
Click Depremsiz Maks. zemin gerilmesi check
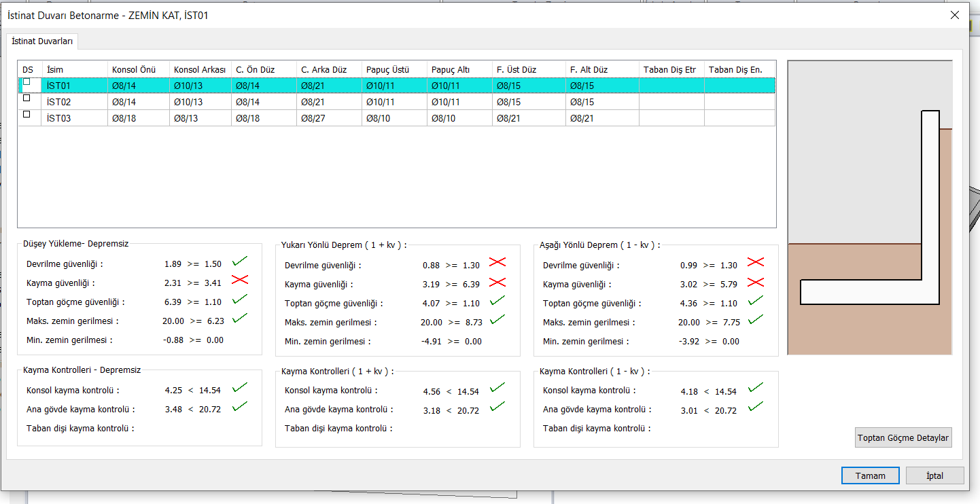point(239,319)
